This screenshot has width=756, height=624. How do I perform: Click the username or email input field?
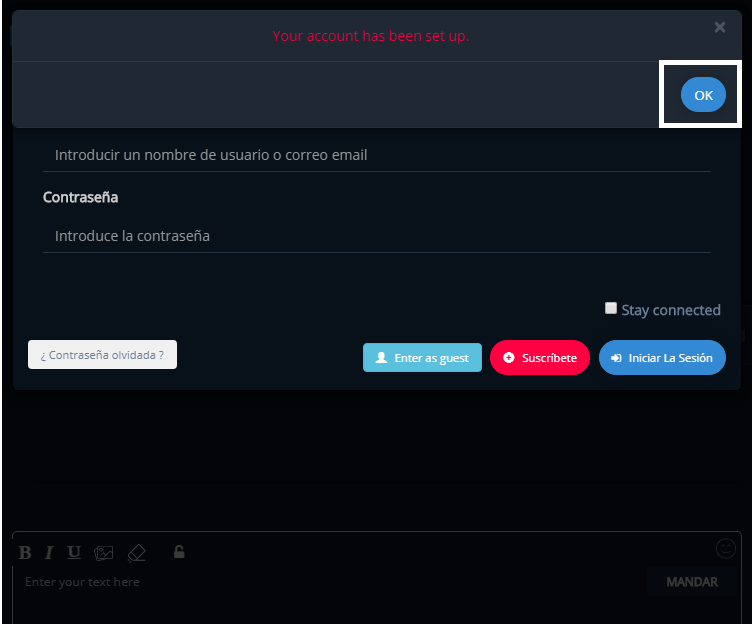(376, 156)
